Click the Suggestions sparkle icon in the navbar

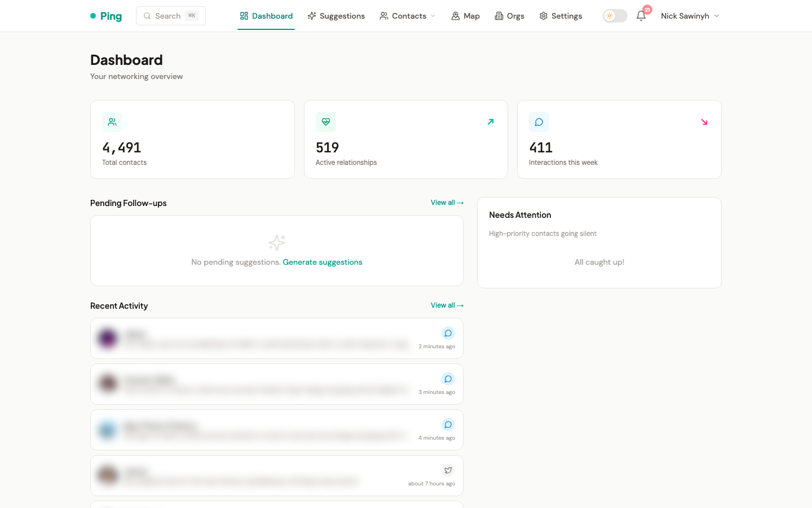click(312, 16)
